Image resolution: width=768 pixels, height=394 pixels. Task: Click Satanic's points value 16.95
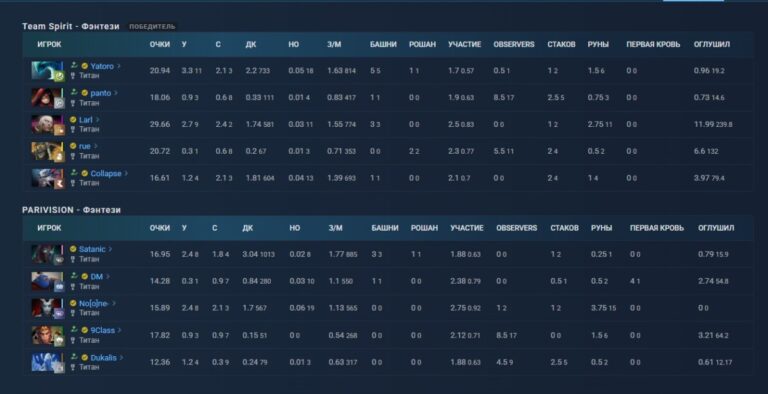click(160, 254)
